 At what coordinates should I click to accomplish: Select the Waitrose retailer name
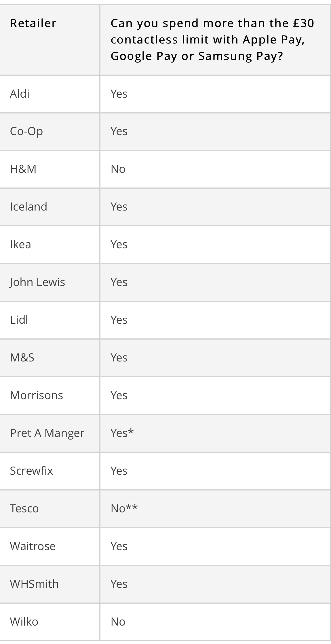coord(33,546)
